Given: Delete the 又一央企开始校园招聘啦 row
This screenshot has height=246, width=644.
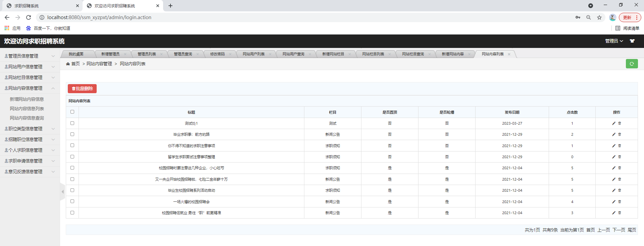Looking at the screenshot, I should click(620, 179).
